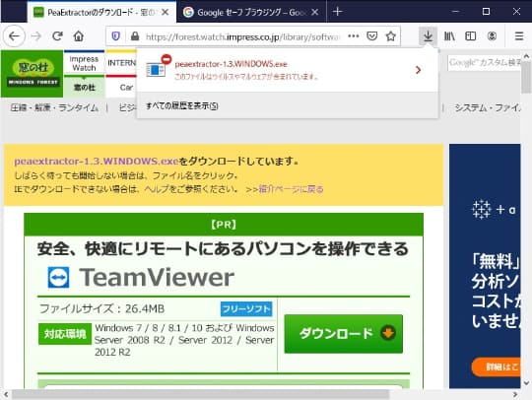This screenshot has height=400, width=532.
Task: Reload the page with the refresh icon
Action: (x=58, y=36)
